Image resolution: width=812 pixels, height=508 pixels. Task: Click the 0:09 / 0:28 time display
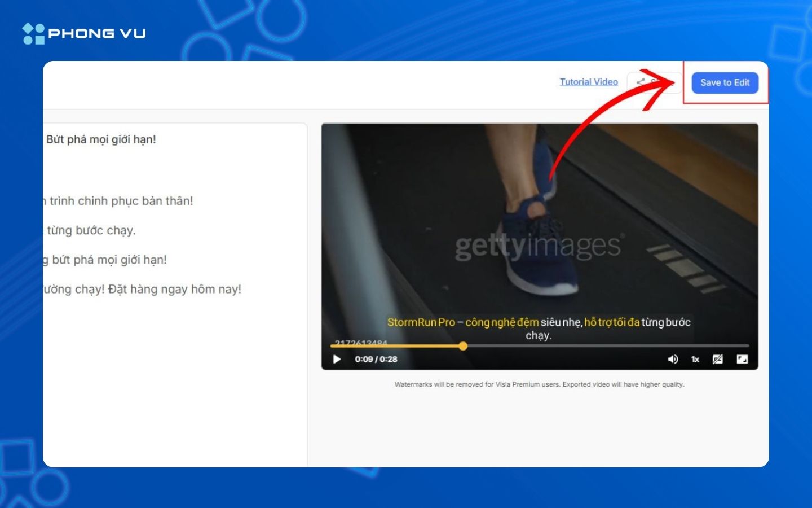[x=376, y=359]
